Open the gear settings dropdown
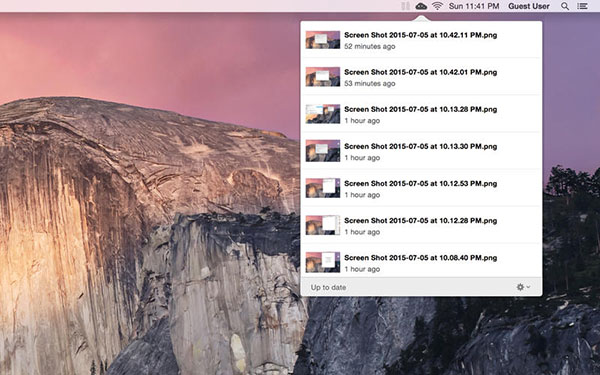 click(x=523, y=287)
